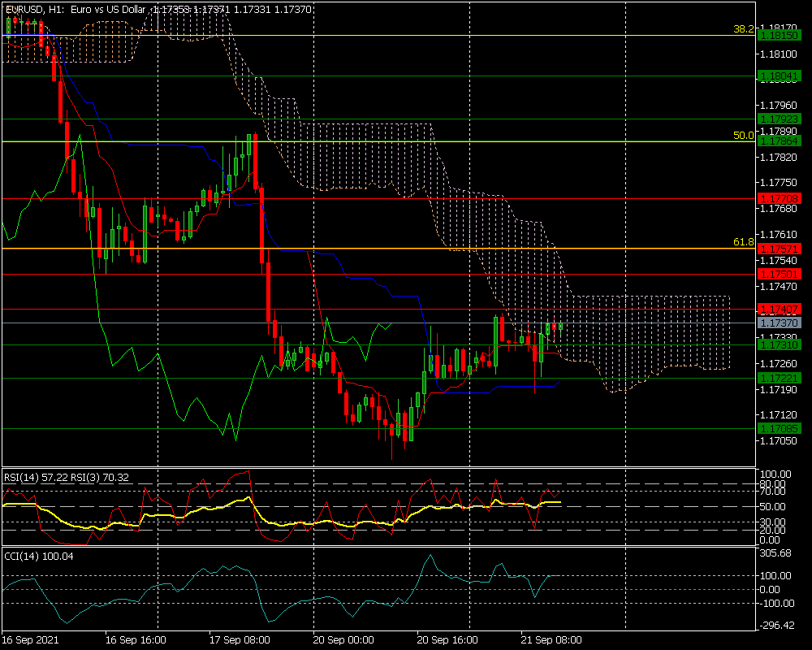Screen dimensions: 812x650
Task: Click the red 1.17571 price tag
Action: [x=779, y=249]
